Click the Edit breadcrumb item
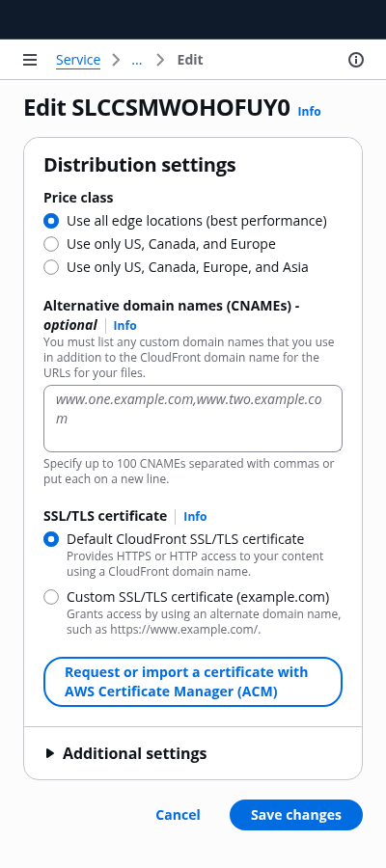Screen dimensions: 386x868 coord(190,60)
